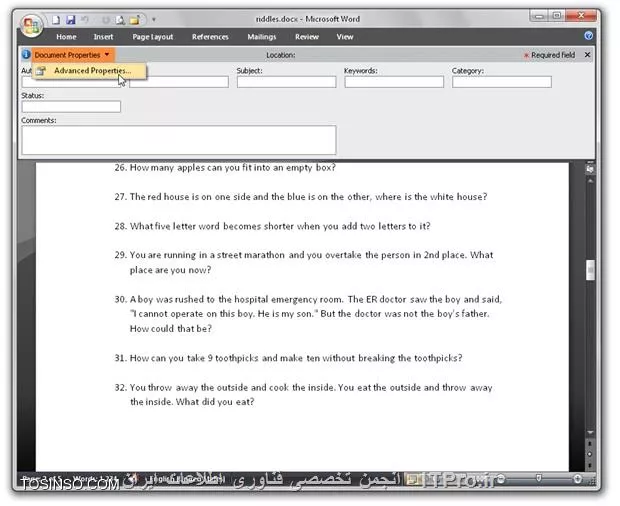Click the Word Help question mark icon
The height and width of the screenshot is (506, 620).
click(x=588, y=36)
